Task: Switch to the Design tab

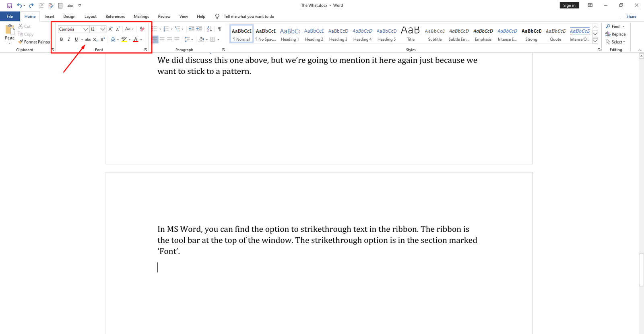Action: point(69,17)
